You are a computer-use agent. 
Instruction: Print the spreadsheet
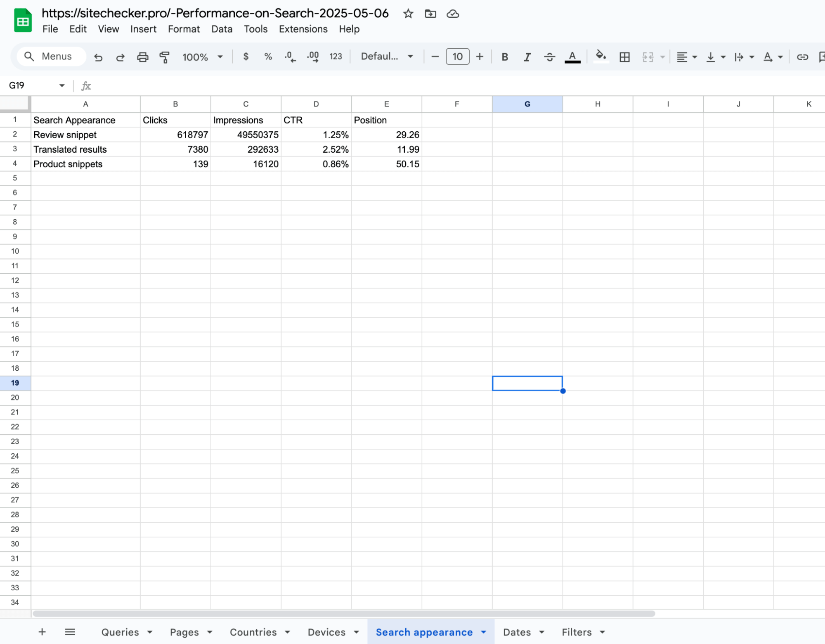click(x=142, y=57)
